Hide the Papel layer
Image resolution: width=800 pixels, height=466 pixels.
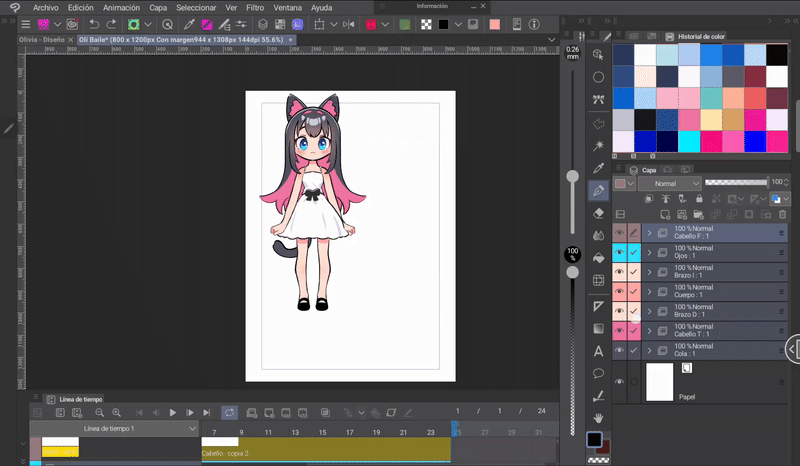[619, 382]
